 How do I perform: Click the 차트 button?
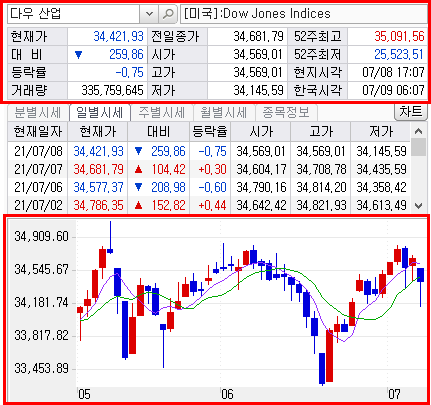click(411, 112)
